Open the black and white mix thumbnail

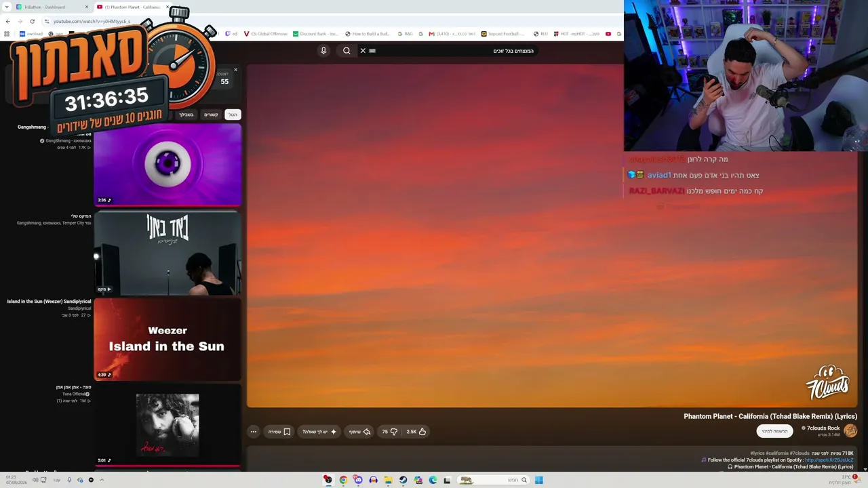tap(167, 253)
